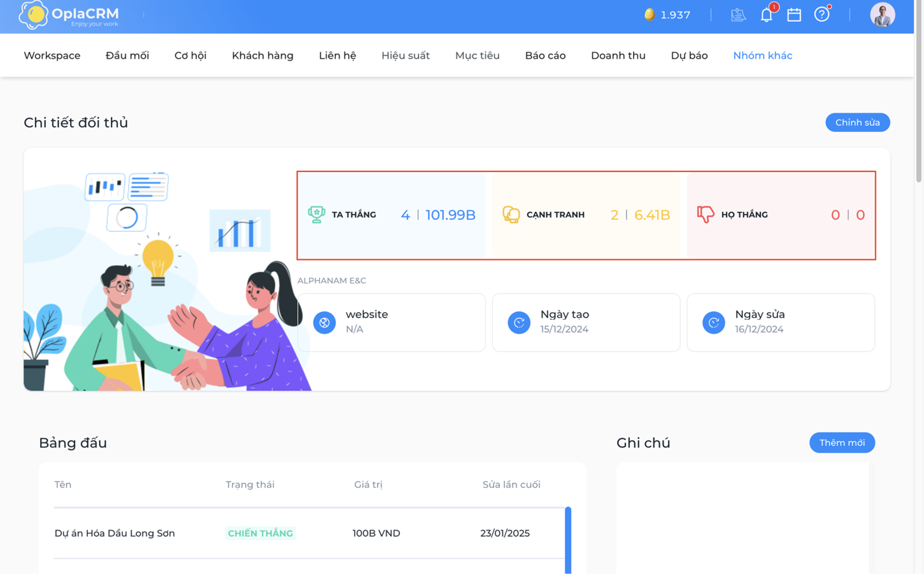Screen dimensions: 924x576
Task: Select the Mục tiêu tab
Action: tap(477, 56)
